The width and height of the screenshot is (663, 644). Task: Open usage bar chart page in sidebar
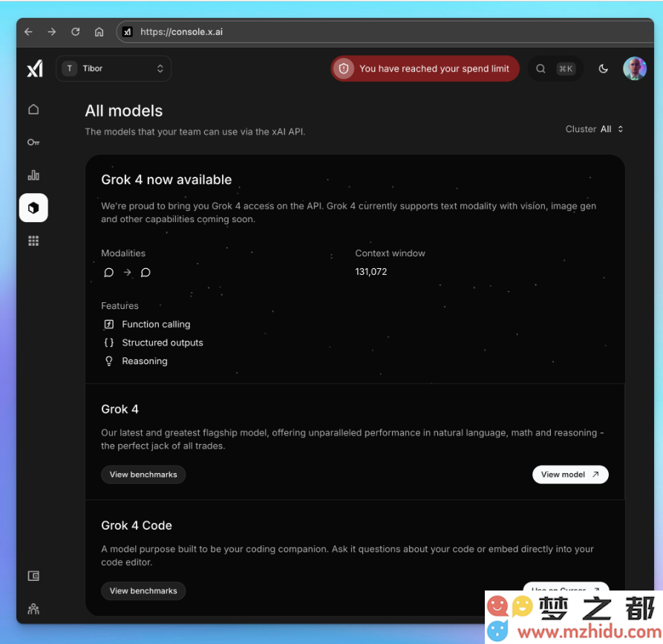coord(33,175)
